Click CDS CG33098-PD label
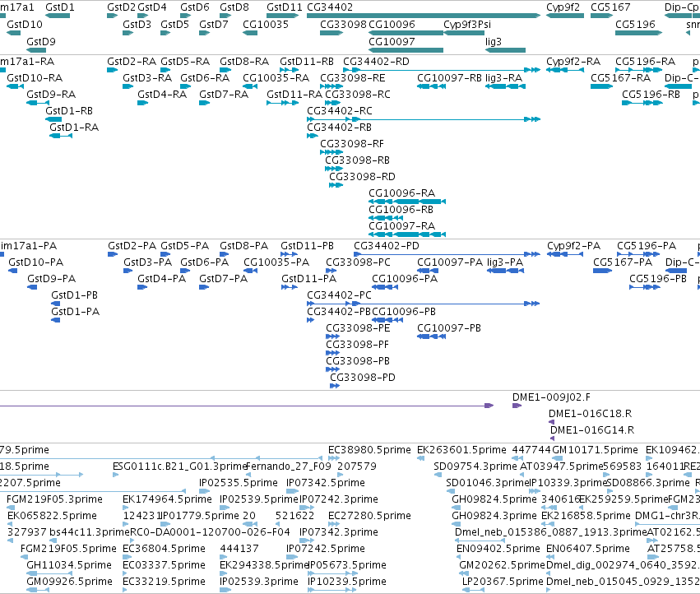Image resolution: width=700 pixels, height=594 pixels. pos(362,378)
